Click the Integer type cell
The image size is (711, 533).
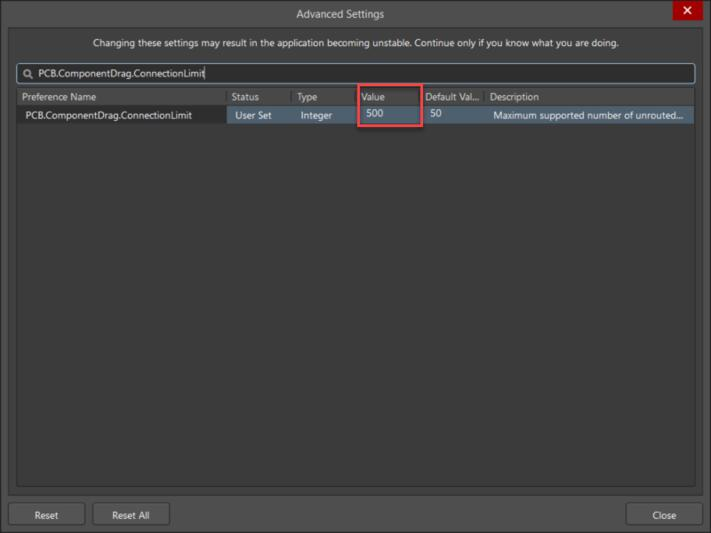(324, 115)
